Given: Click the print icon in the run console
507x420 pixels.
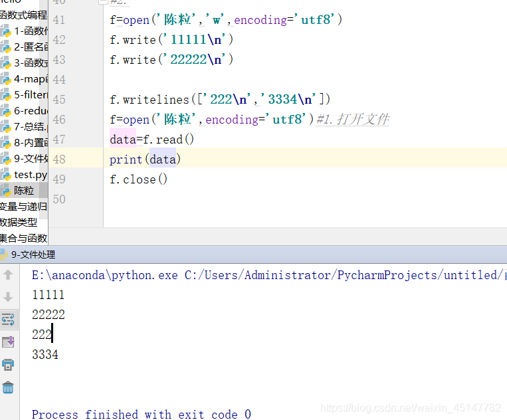Looking at the screenshot, I should coord(8,365).
